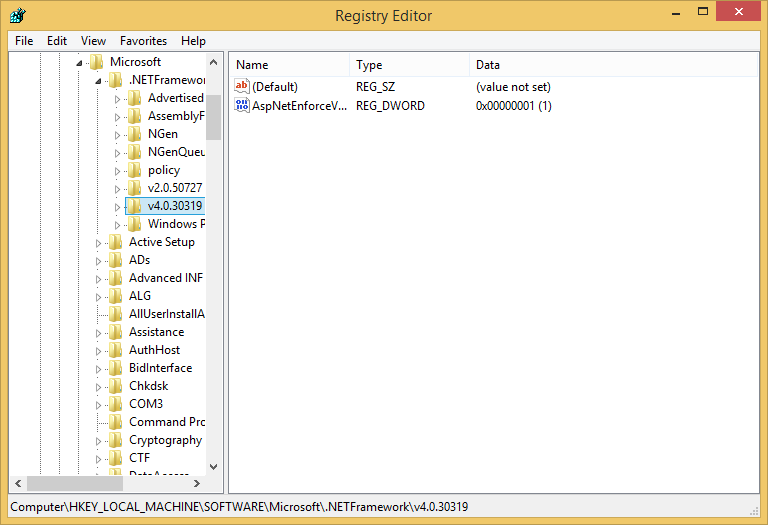Expand the Advertised key

(x=117, y=99)
